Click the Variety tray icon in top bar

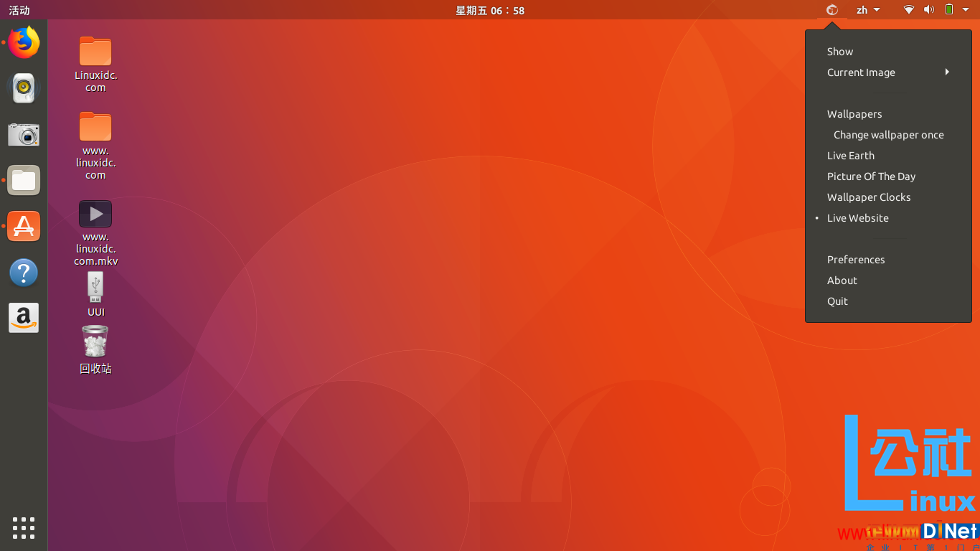point(832,10)
